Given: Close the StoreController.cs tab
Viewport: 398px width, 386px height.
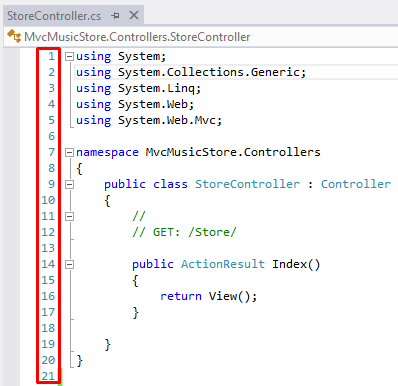Looking at the screenshot, I should pos(134,15).
